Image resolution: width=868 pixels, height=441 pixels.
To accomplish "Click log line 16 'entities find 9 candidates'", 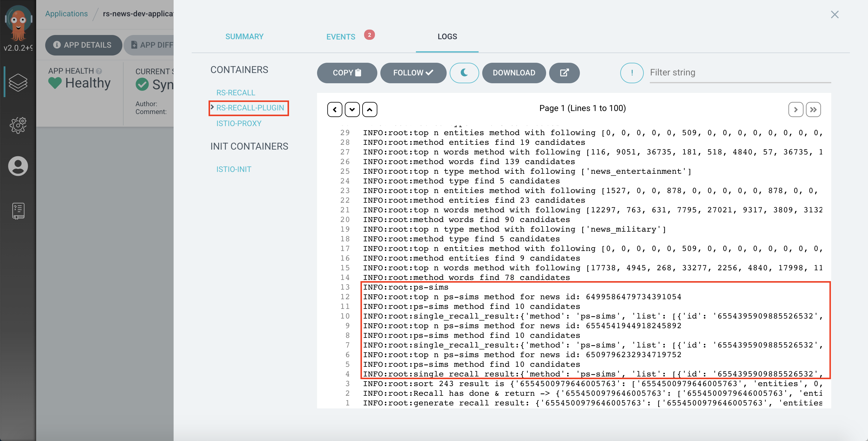I will [x=471, y=258].
